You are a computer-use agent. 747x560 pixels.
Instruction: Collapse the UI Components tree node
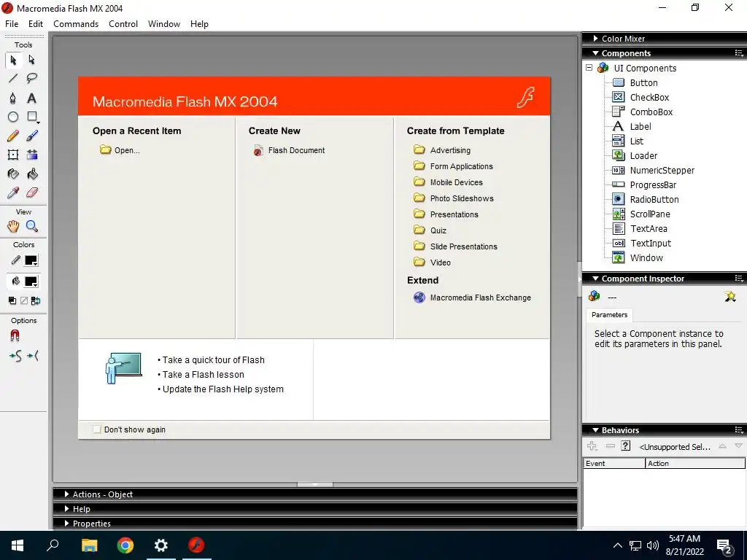pyautogui.click(x=589, y=68)
